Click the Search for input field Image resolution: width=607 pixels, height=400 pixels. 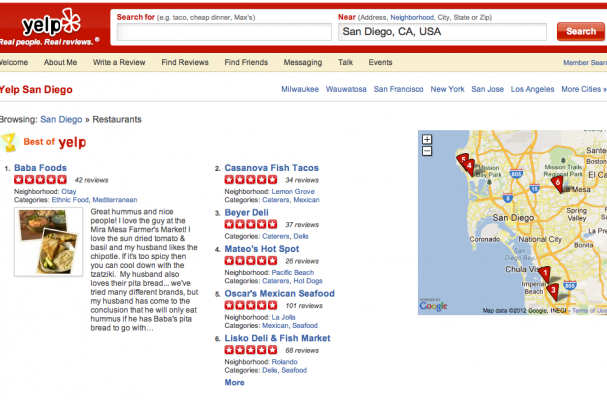(224, 32)
